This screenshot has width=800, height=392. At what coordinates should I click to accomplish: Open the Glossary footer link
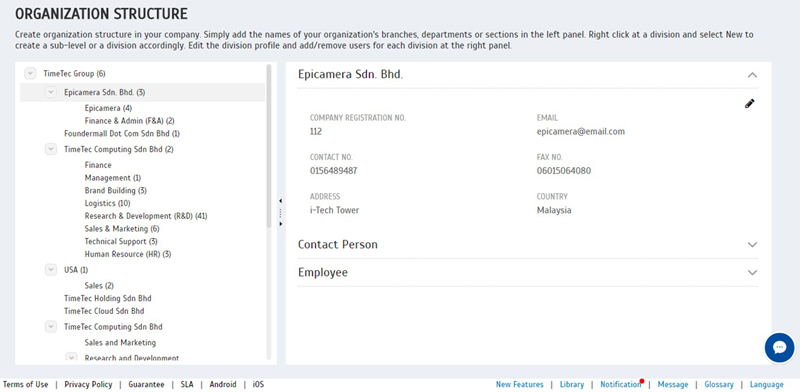click(719, 384)
